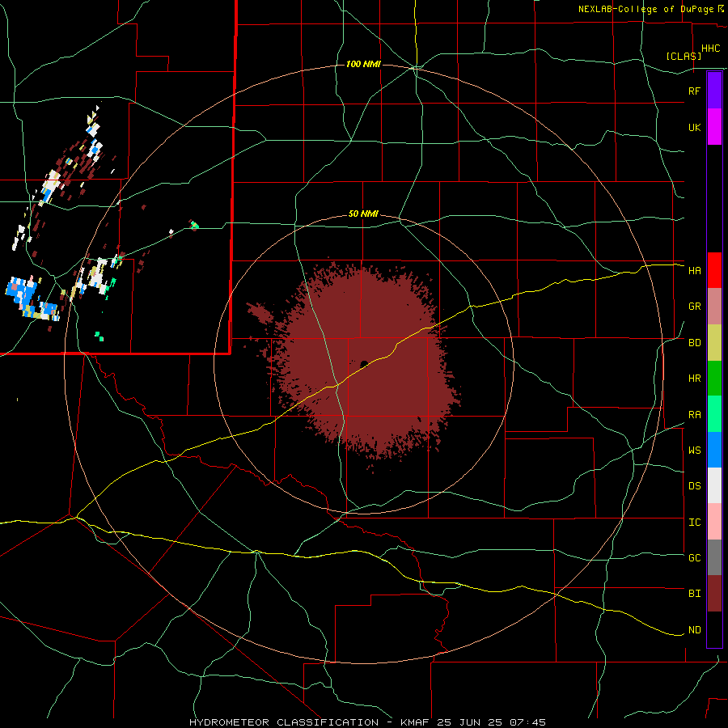The image size is (728, 728).
Task: Click the BD yellow legend swatch
Action: point(714,343)
